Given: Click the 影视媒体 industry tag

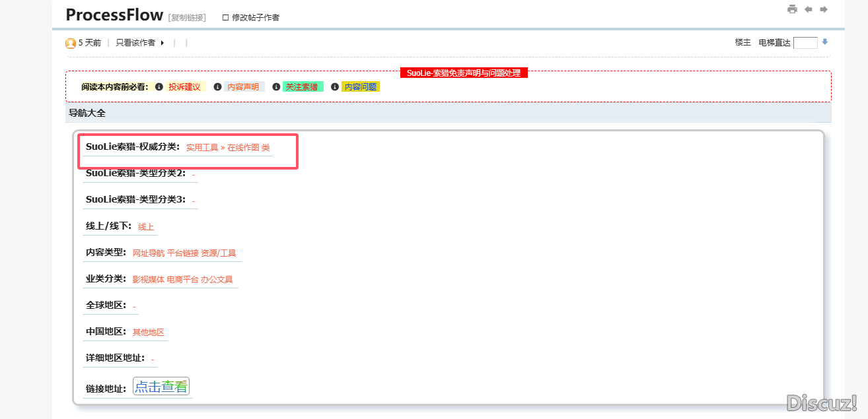Looking at the screenshot, I should pyautogui.click(x=149, y=280).
